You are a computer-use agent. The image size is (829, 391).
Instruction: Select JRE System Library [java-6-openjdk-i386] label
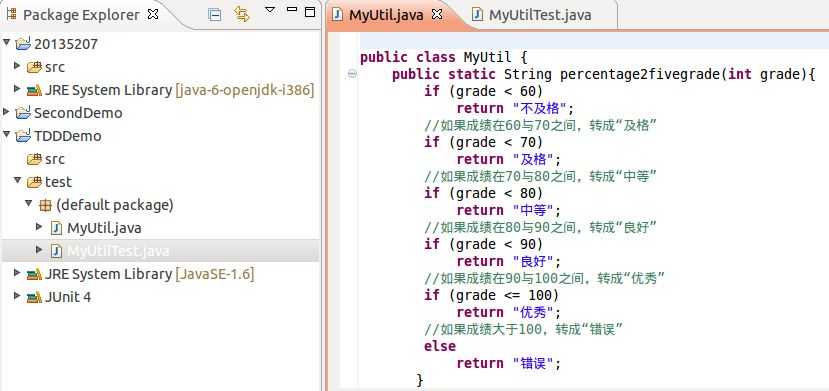click(180, 90)
